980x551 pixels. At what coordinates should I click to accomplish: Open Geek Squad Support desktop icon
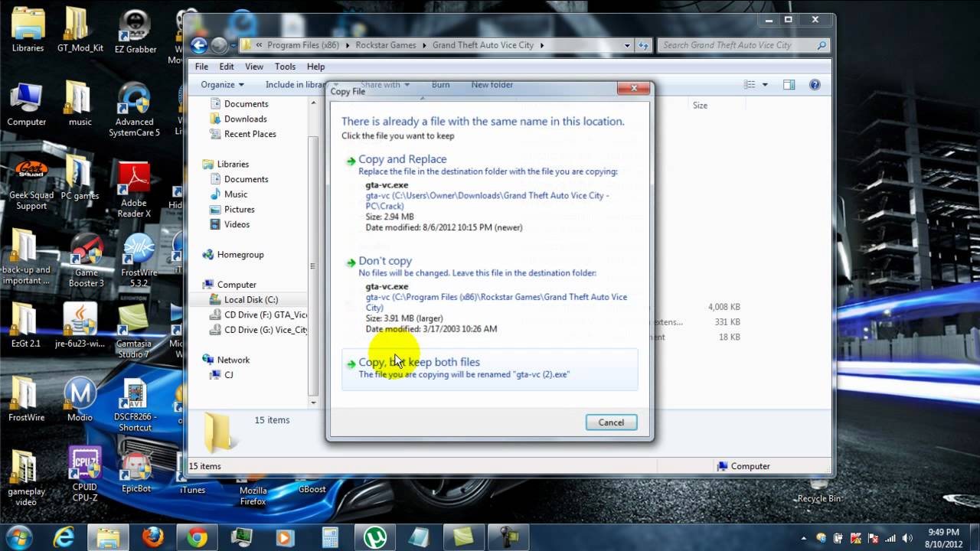coord(31,184)
